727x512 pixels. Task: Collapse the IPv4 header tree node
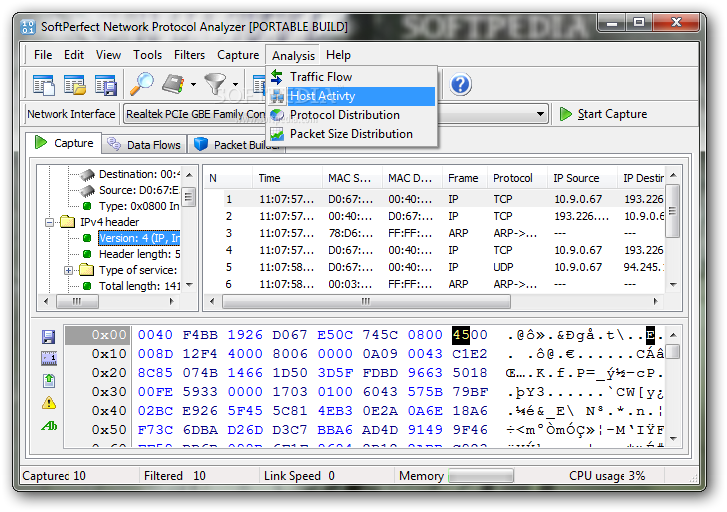50,222
